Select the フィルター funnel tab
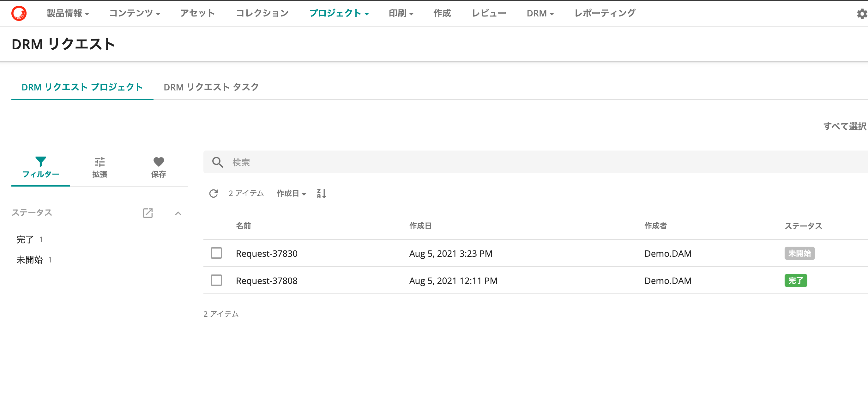The height and width of the screenshot is (394, 868). 41,167
